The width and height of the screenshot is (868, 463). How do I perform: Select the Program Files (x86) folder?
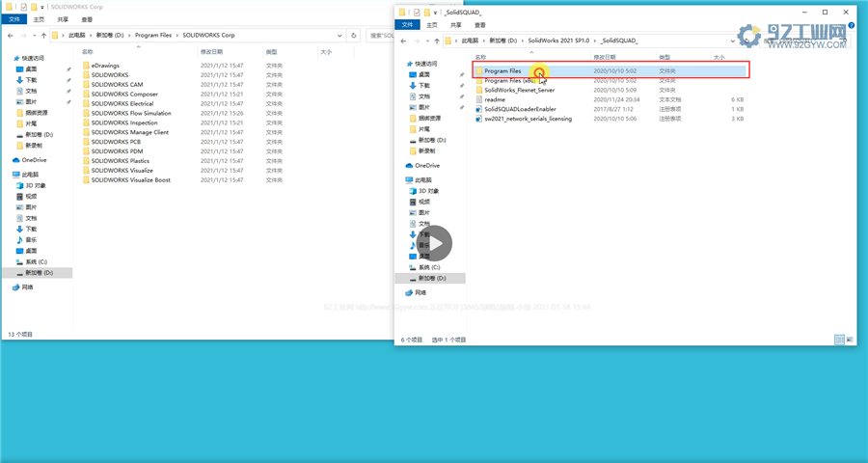[x=507, y=80]
